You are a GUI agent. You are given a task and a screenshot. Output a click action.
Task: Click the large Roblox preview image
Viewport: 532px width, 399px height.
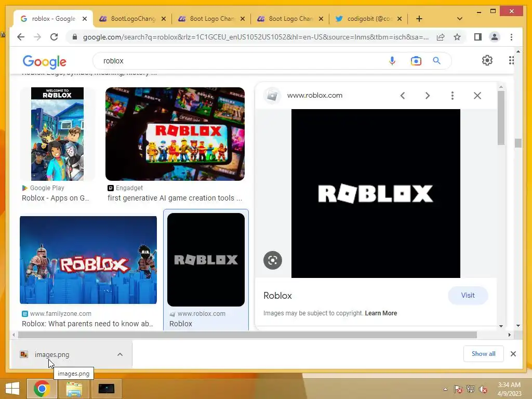(x=376, y=193)
